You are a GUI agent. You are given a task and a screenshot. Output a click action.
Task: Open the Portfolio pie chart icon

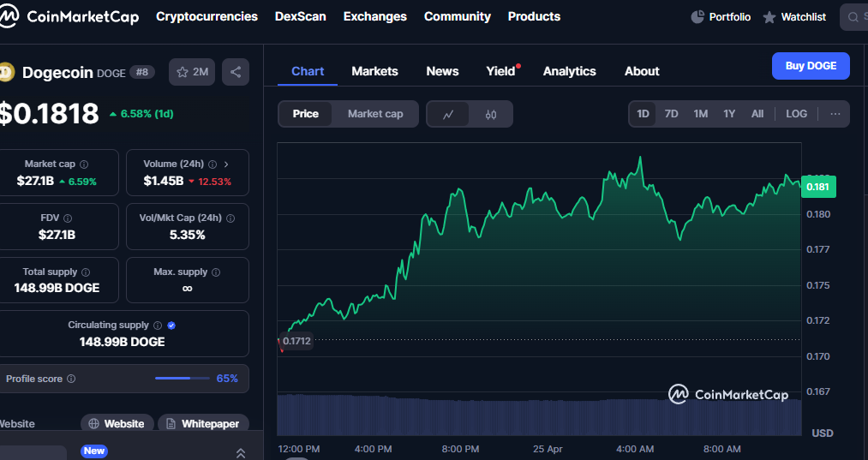[697, 16]
